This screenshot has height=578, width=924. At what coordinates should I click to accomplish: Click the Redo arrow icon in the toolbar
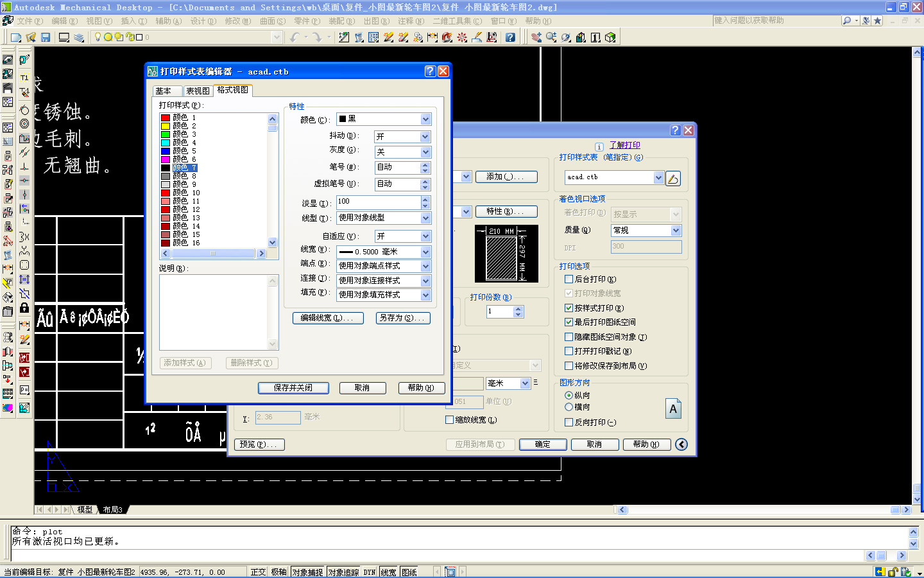(x=317, y=37)
